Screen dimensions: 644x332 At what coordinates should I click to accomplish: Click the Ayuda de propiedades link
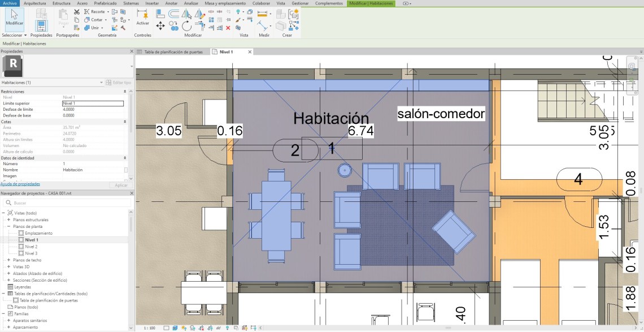pyautogui.click(x=20, y=184)
